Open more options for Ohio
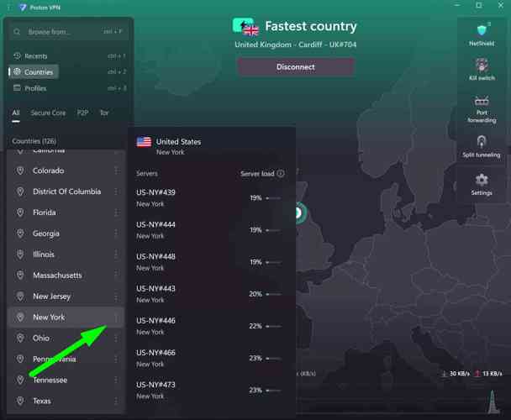Screen dimensions: 511x420 [116, 338]
